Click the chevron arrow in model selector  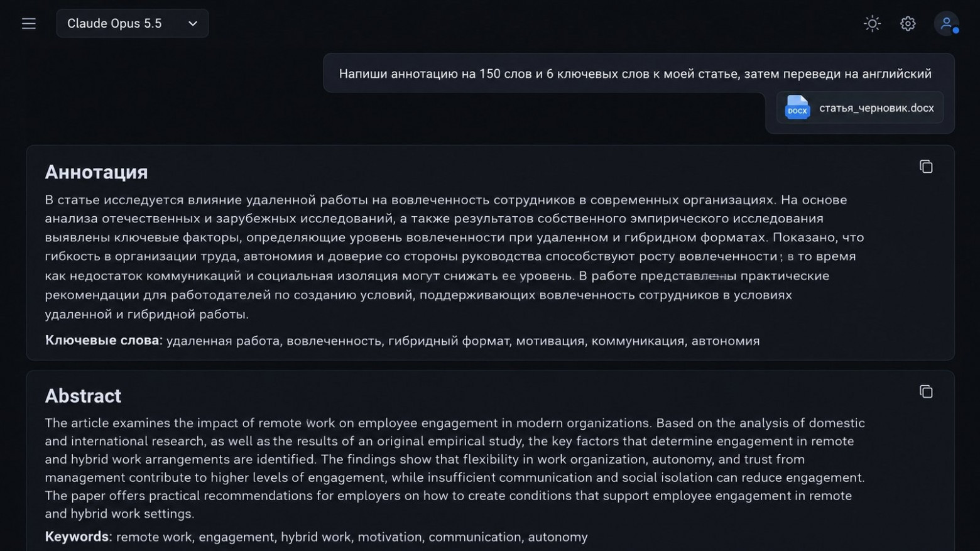(193, 24)
